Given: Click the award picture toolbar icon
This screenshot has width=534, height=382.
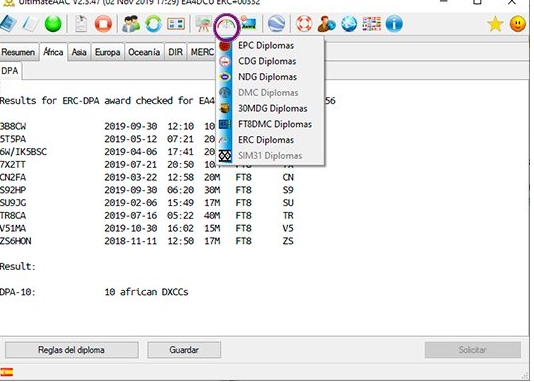Looking at the screenshot, I should click(249, 24).
